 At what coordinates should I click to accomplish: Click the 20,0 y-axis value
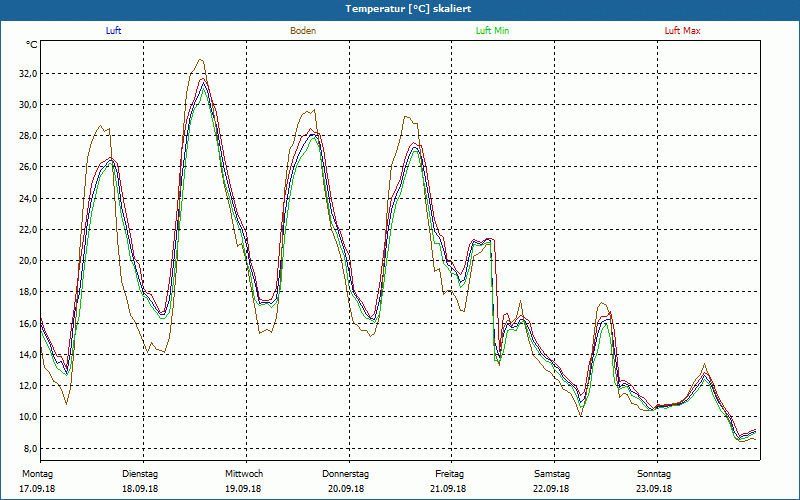tap(28, 261)
